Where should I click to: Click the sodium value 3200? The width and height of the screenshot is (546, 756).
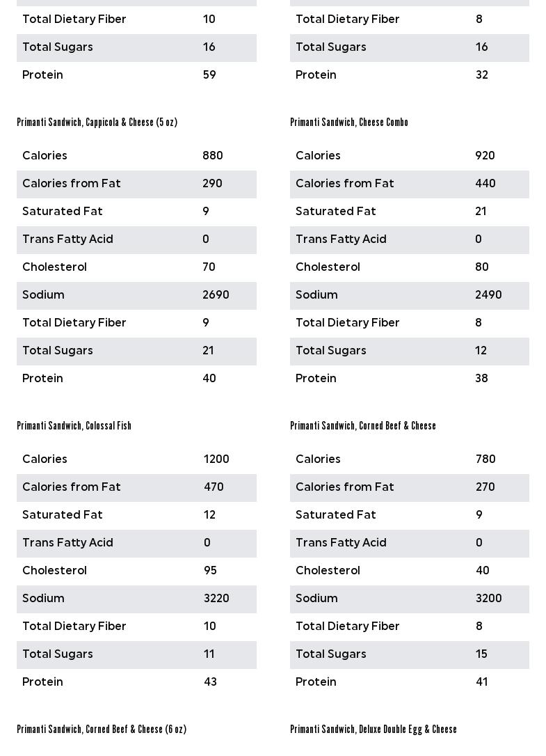488,599
